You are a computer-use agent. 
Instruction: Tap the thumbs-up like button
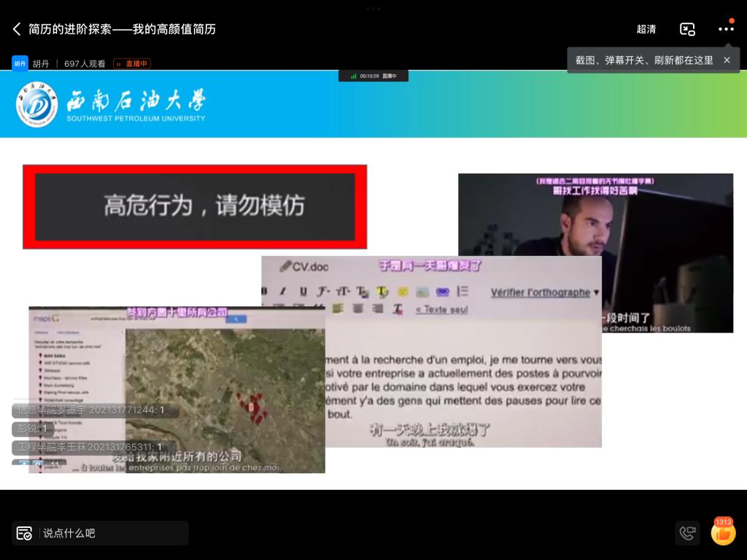(x=723, y=534)
